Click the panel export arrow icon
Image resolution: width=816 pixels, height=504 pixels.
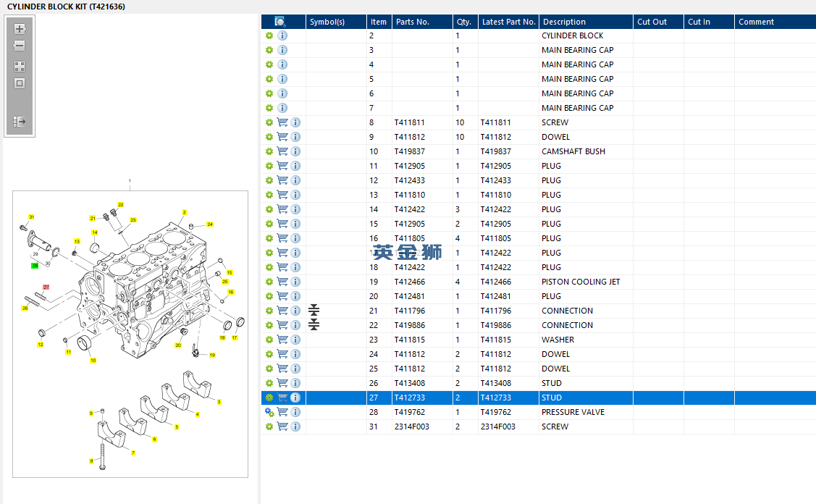click(x=20, y=122)
